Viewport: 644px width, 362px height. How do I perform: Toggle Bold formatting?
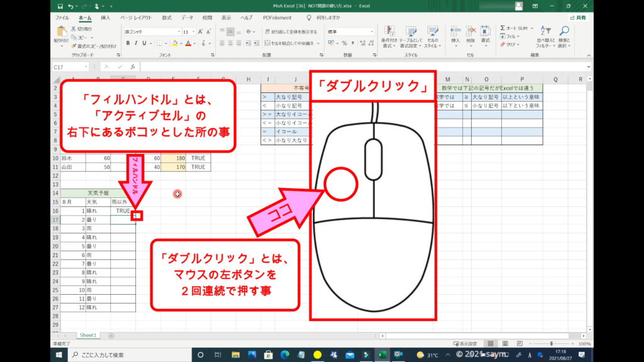[x=128, y=43]
